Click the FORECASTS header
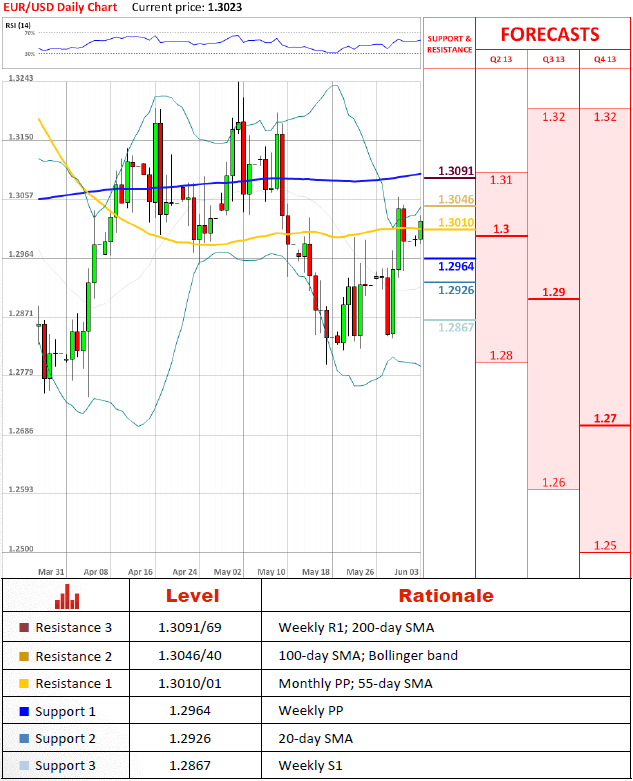The image size is (633, 781). pyautogui.click(x=550, y=34)
